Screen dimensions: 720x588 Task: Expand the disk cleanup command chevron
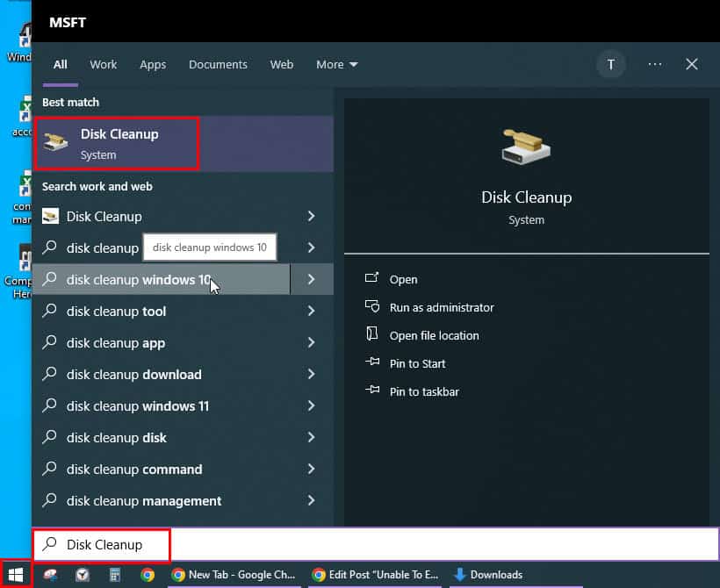312,470
